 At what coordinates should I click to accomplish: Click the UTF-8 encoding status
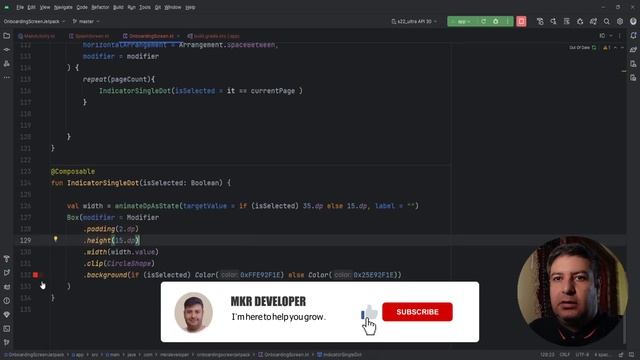582,355
